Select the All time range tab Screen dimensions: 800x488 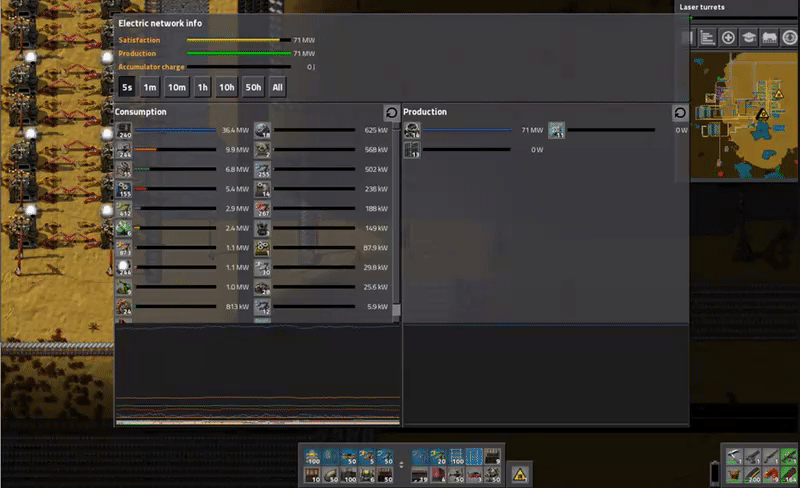(x=277, y=87)
